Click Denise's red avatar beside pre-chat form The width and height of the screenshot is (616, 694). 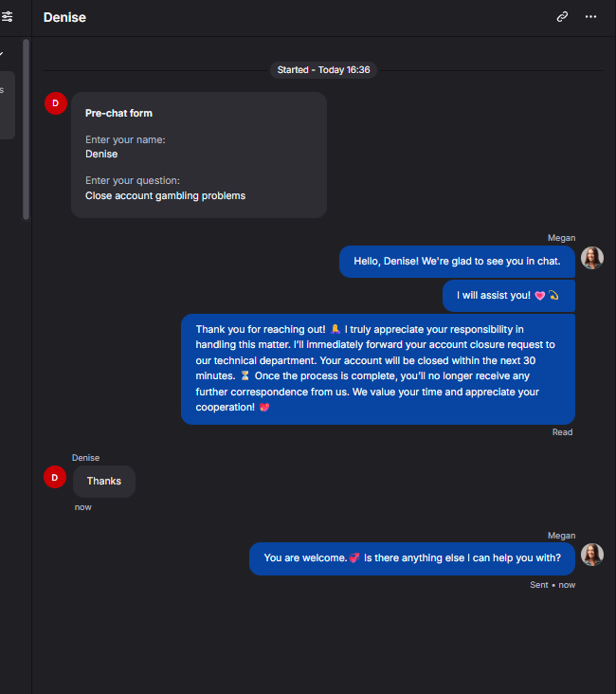pyautogui.click(x=56, y=103)
